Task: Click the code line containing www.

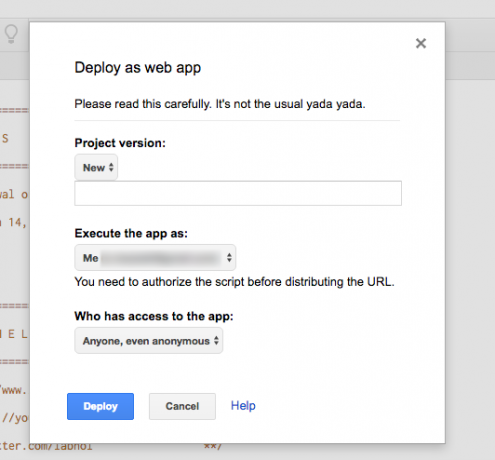Action: pyautogui.click(x=13, y=390)
